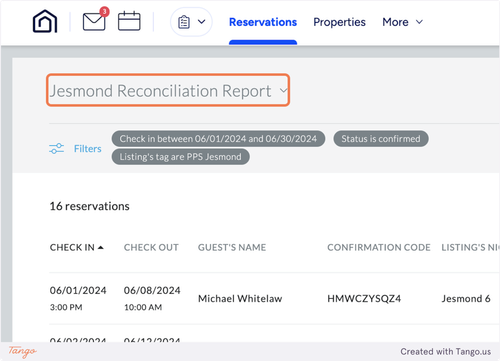Select confirmation code HMWCZYSQZ4
The width and height of the screenshot is (500, 361).
364,299
